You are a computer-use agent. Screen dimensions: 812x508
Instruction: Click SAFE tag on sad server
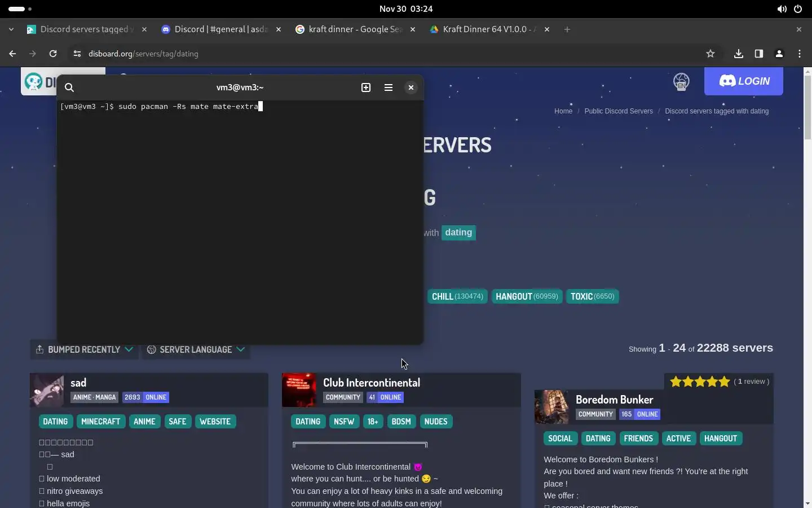point(178,422)
